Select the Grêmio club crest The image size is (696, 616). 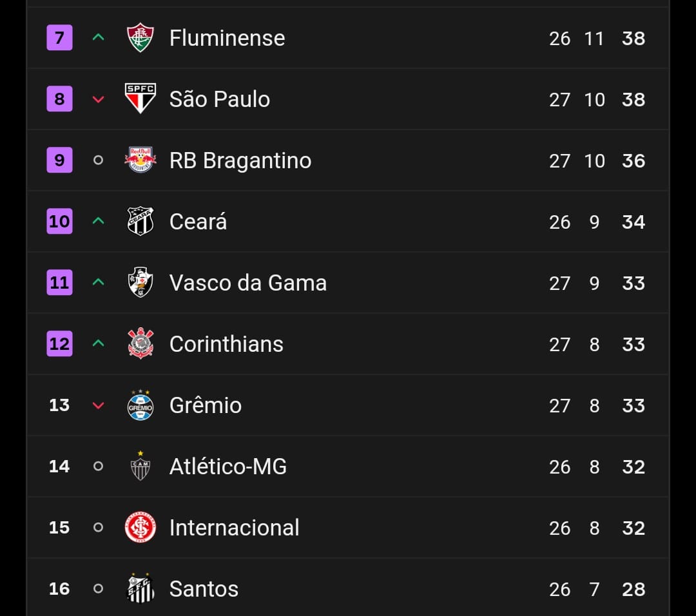click(140, 405)
